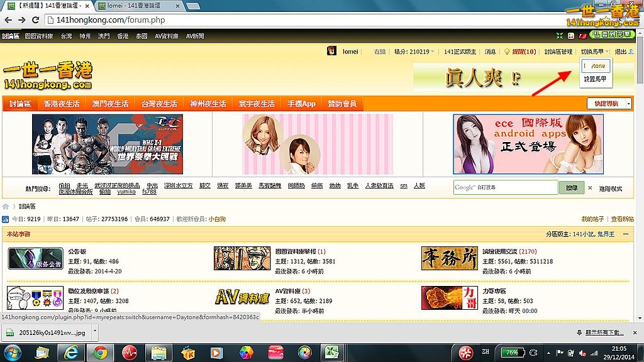Choose 設置馬甲 from the dropdown

[x=595, y=79]
